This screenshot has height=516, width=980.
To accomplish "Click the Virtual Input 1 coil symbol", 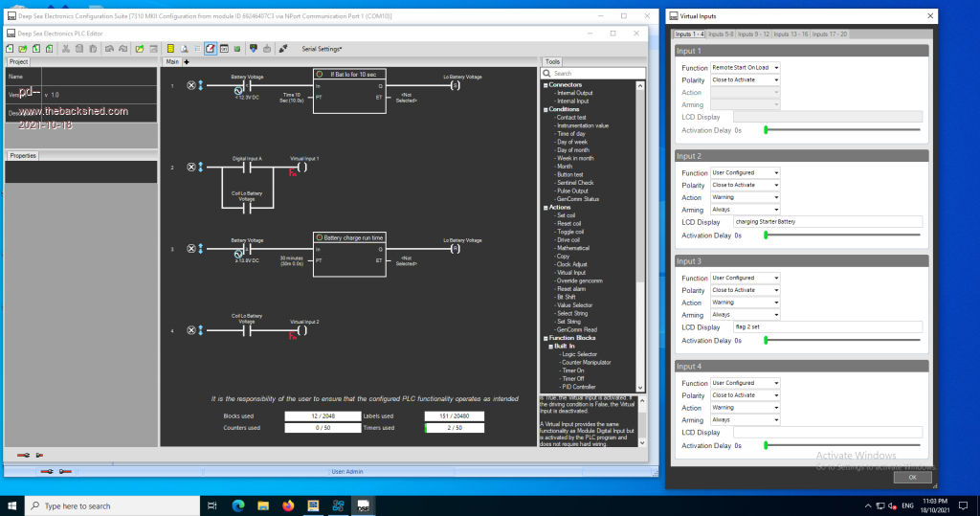I will pyautogui.click(x=303, y=167).
